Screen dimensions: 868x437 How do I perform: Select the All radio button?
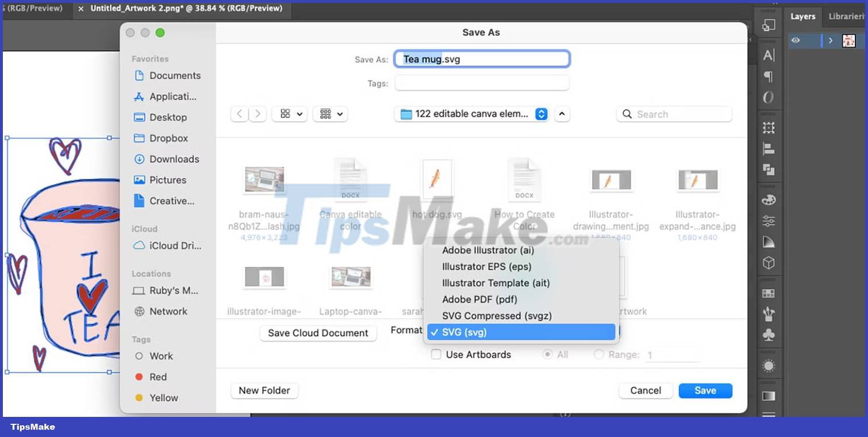548,355
